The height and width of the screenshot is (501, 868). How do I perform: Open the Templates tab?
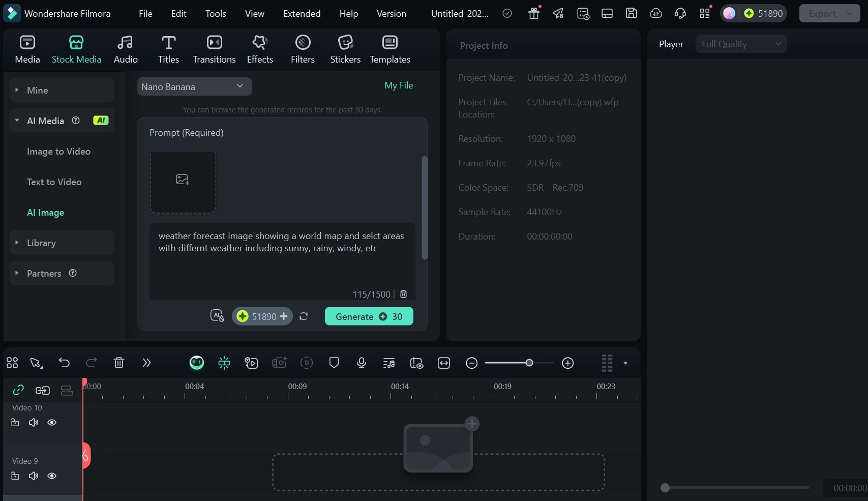[x=390, y=49]
